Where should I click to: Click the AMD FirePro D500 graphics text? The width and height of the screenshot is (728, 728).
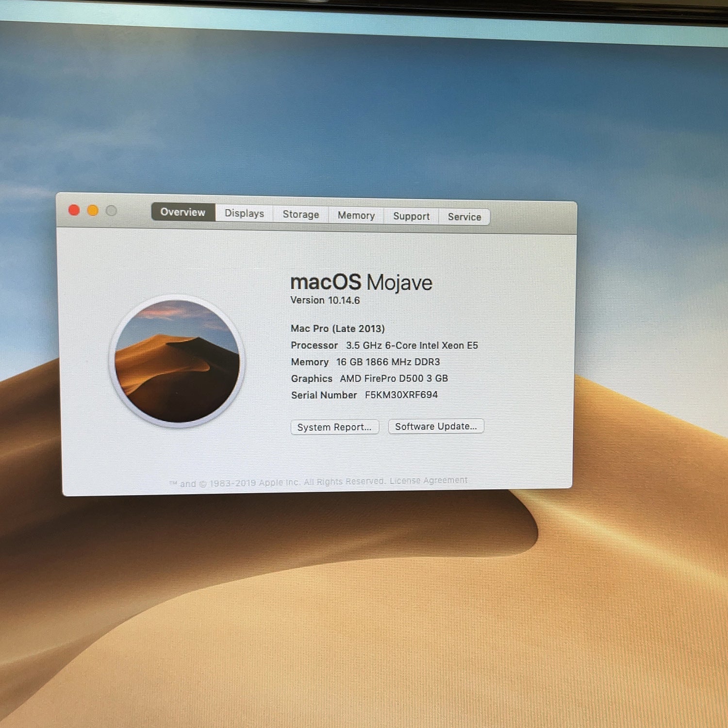pyautogui.click(x=394, y=379)
